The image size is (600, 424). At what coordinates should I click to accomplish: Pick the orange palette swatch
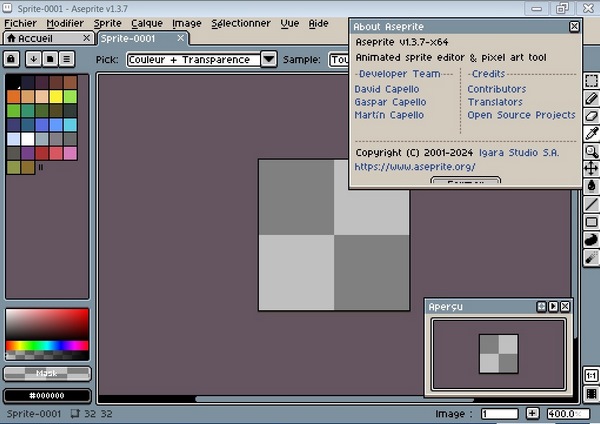[x=13, y=96]
